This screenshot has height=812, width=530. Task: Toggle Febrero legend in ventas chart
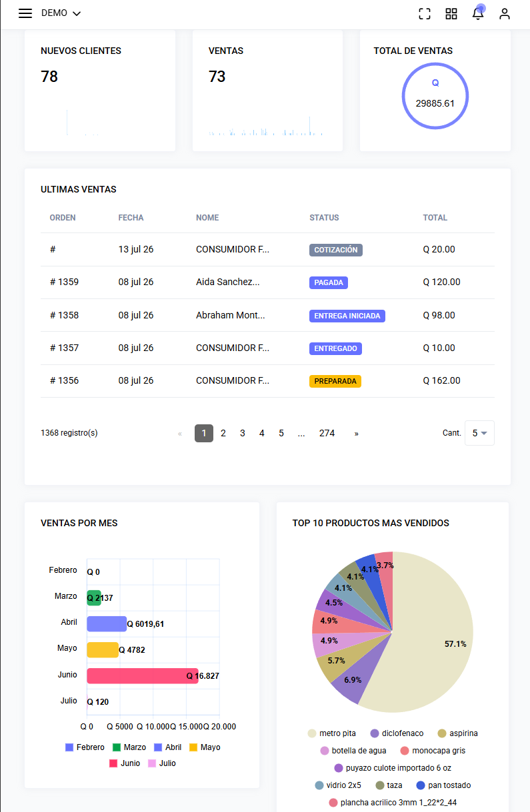click(x=85, y=747)
